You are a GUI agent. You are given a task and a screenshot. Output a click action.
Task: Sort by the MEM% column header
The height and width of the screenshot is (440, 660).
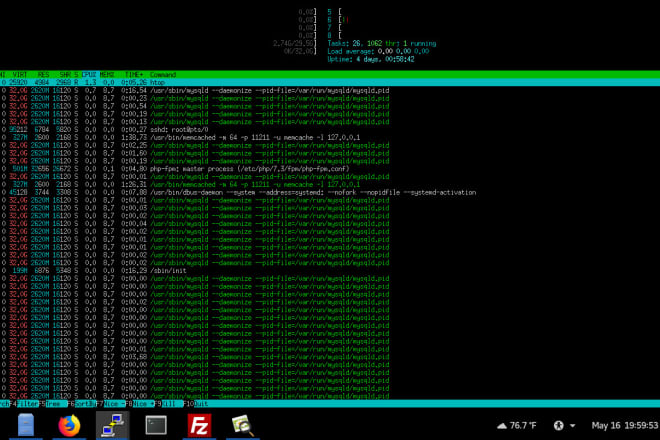[106, 75]
